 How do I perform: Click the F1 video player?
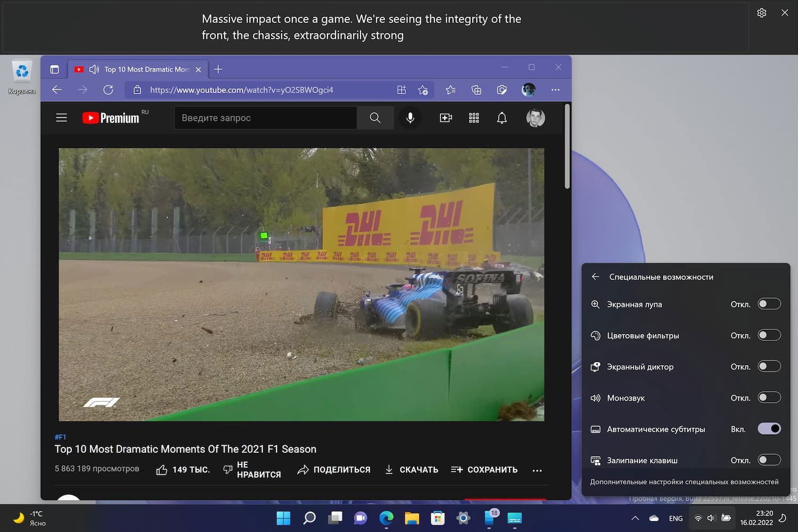pyautogui.click(x=301, y=285)
